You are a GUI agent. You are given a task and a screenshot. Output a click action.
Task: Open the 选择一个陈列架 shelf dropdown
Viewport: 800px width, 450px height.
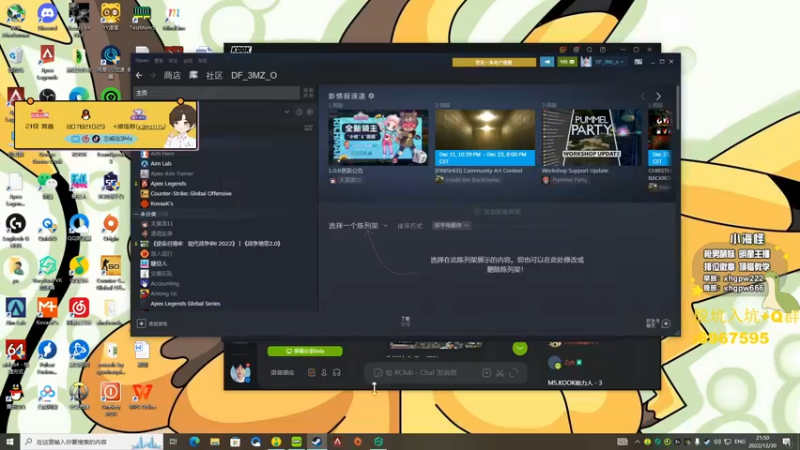(358, 226)
